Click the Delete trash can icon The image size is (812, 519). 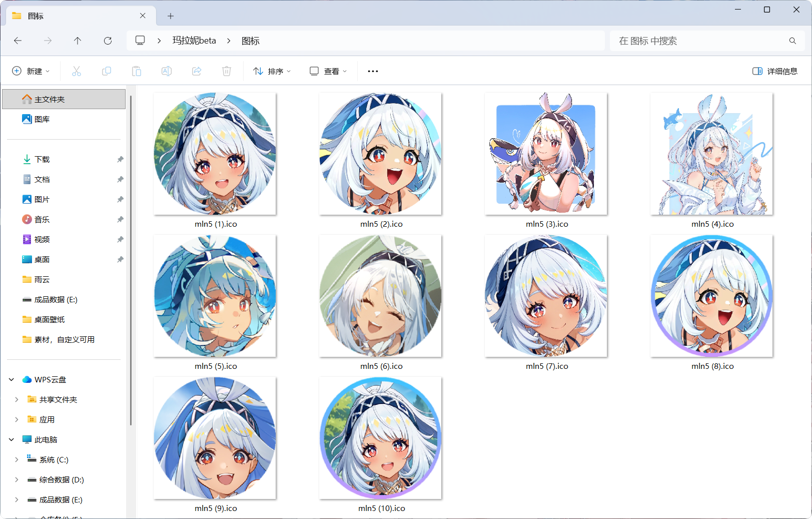point(227,71)
